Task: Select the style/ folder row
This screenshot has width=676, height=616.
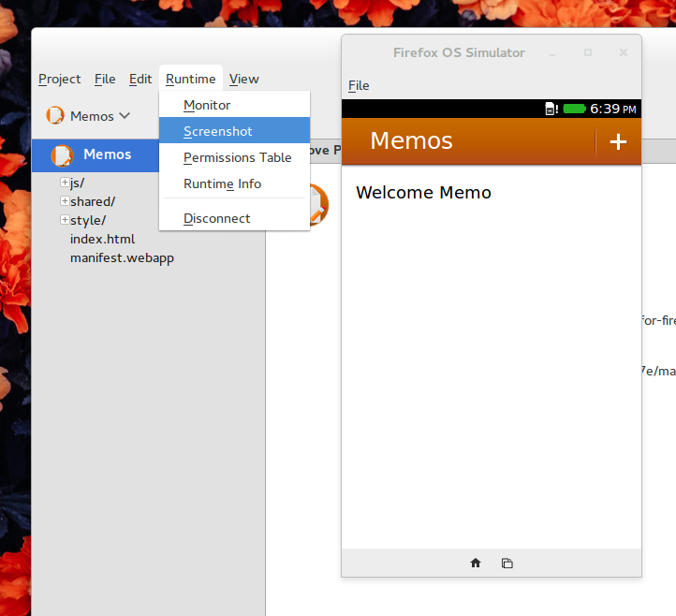Action: coord(88,221)
